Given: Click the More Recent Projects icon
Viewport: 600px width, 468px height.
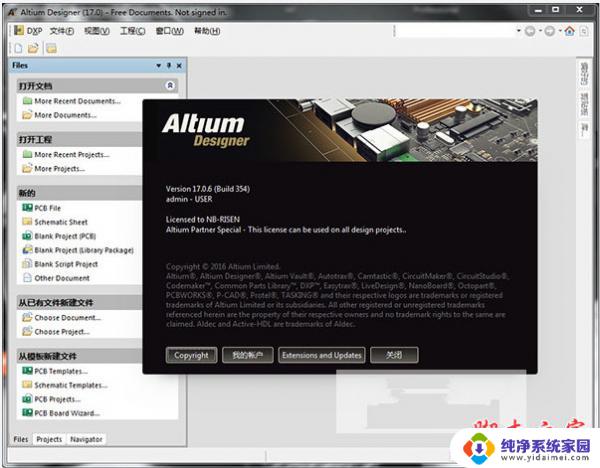Looking at the screenshot, I should pos(27,154).
